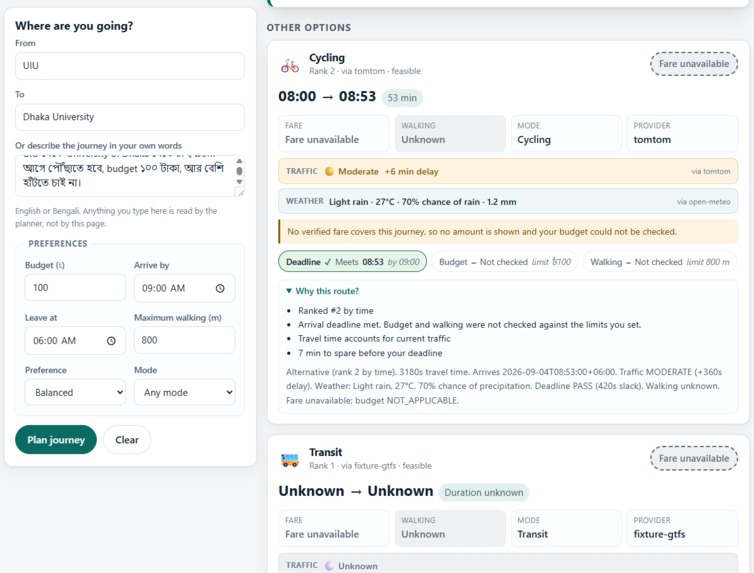Image resolution: width=754 pixels, height=573 pixels.
Task: Click the Moderate +6 min delay traffic bar
Action: coord(508,171)
